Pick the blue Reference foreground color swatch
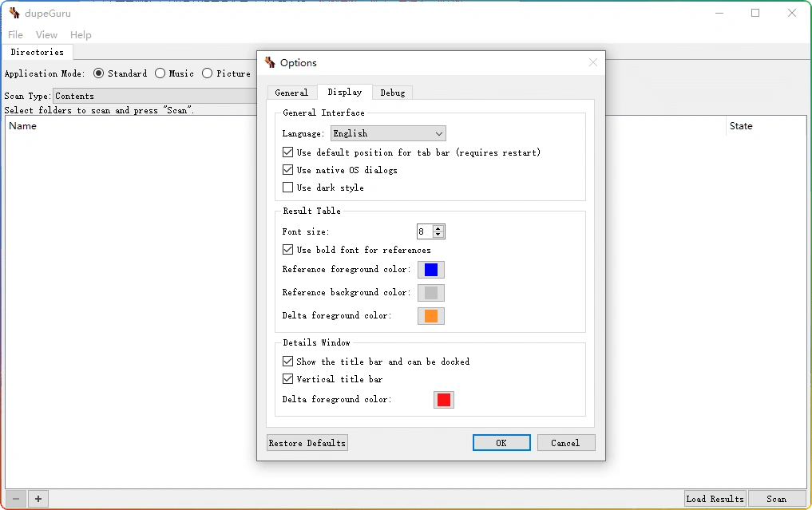This screenshot has width=812, height=510. coord(431,270)
